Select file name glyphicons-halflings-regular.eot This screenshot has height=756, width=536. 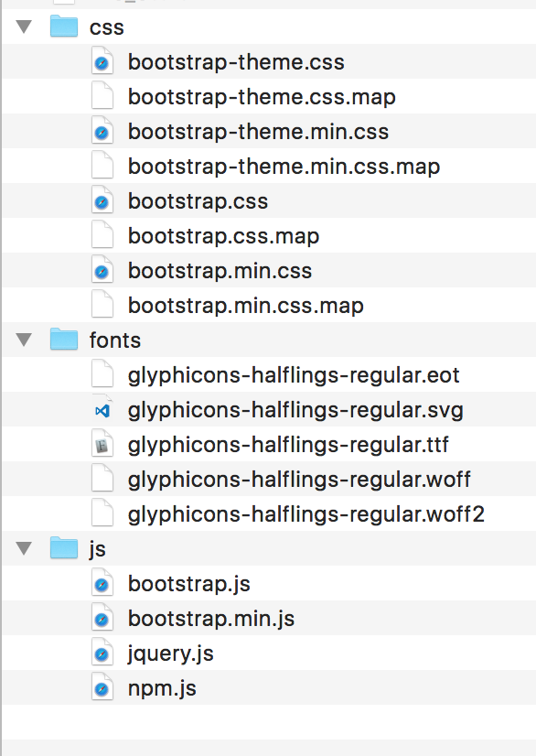[294, 375]
